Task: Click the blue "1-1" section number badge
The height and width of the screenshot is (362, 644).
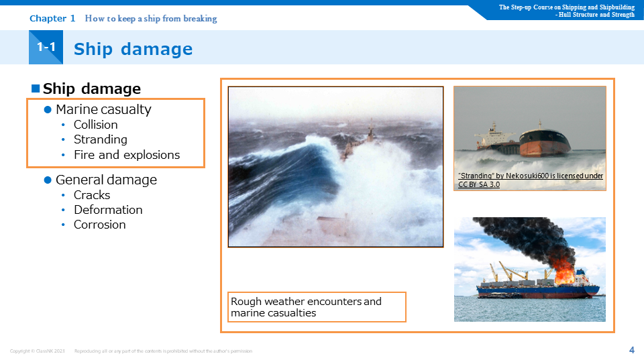Action: [x=46, y=47]
